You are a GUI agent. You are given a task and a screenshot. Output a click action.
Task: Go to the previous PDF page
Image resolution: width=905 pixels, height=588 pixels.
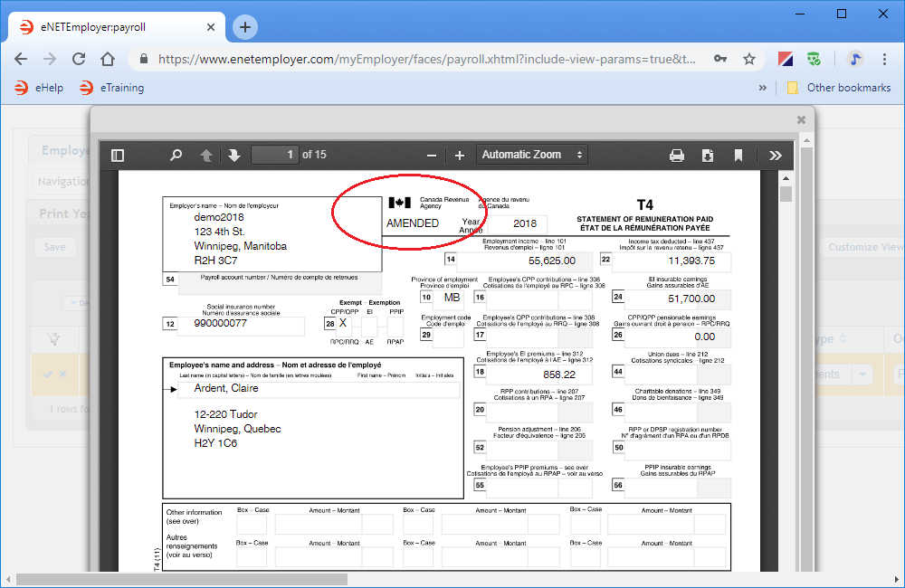[x=206, y=155]
